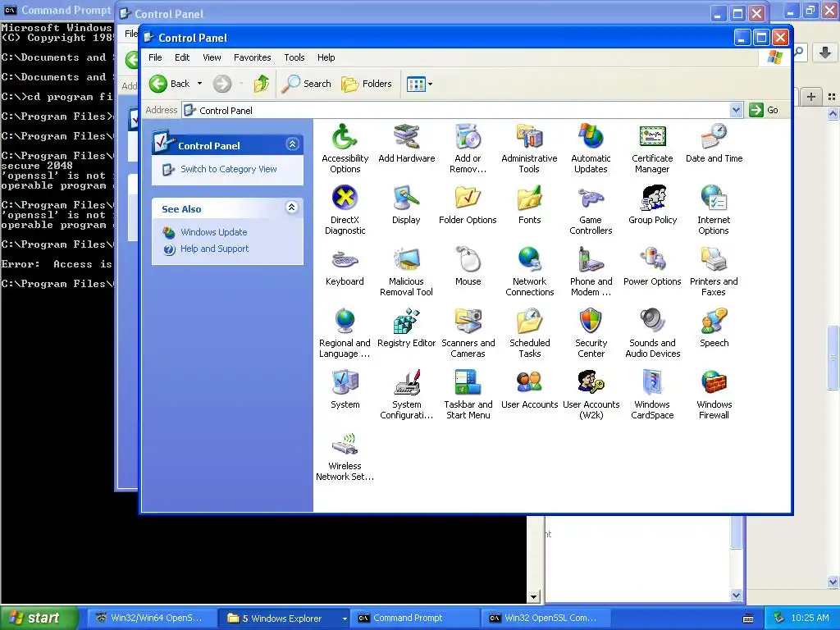
Task: Open Windows Firewall icon
Action: tap(714, 395)
